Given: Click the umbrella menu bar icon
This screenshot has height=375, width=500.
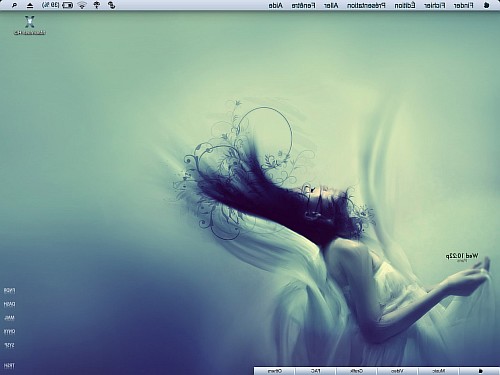Looking at the screenshot, I should pos(97,5).
